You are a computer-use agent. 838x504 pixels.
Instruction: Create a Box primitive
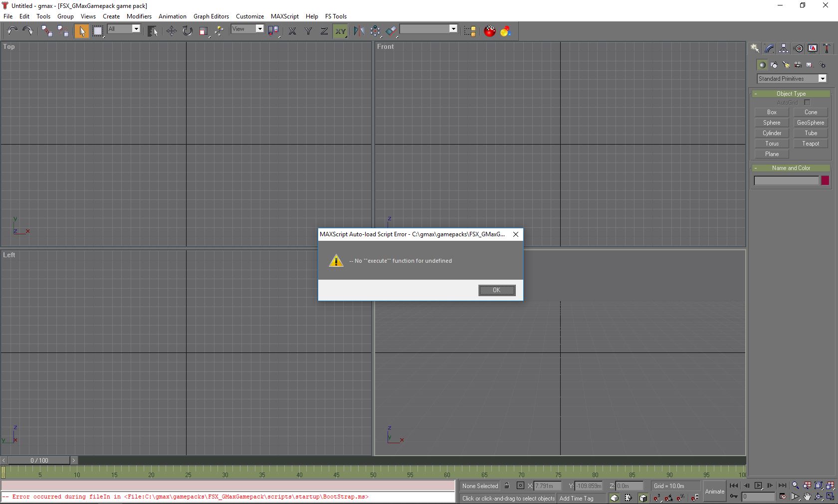[x=772, y=112]
